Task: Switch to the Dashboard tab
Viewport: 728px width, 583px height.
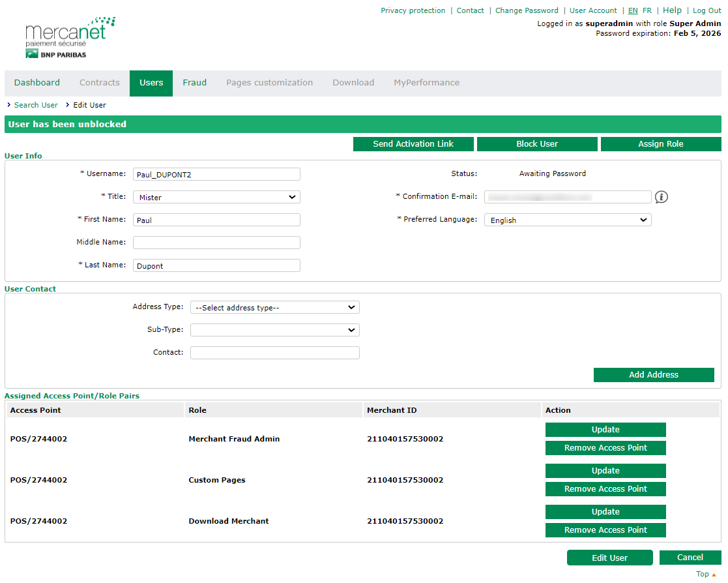Action: coord(37,83)
